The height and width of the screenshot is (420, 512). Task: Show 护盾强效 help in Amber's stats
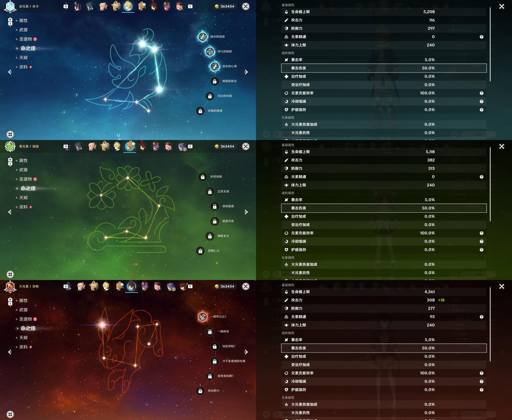pos(481,390)
